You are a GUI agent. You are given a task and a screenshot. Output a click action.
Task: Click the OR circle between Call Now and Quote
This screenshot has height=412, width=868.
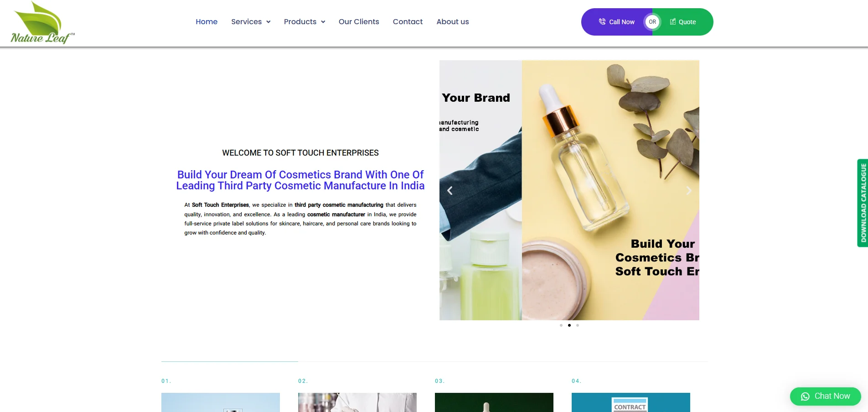[x=652, y=21]
